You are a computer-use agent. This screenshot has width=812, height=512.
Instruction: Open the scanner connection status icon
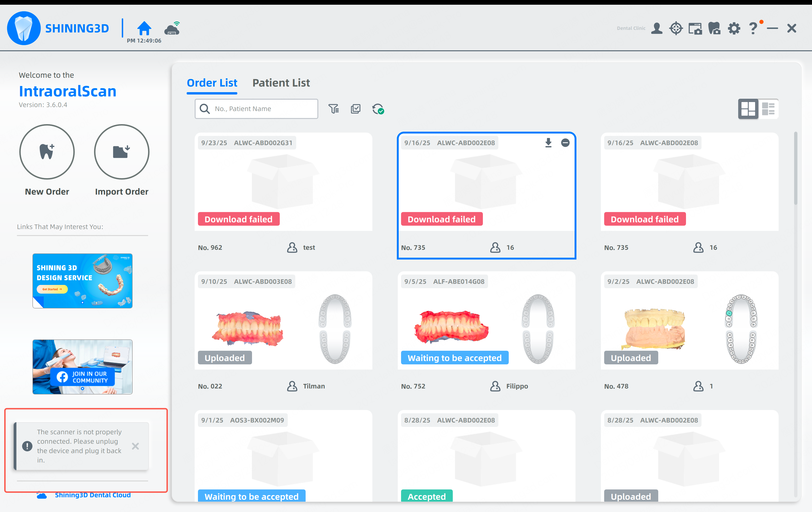pyautogui.click(x=172, y=28)
